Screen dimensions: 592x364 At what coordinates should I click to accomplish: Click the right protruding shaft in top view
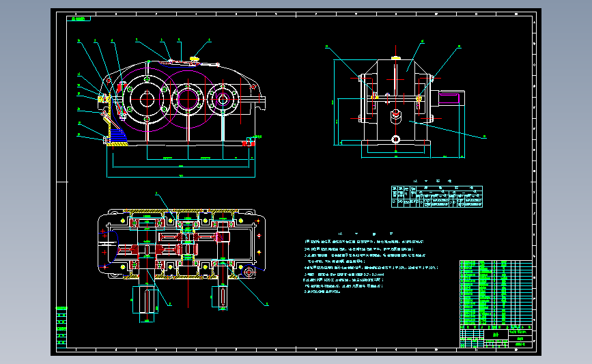click(223, 297)
